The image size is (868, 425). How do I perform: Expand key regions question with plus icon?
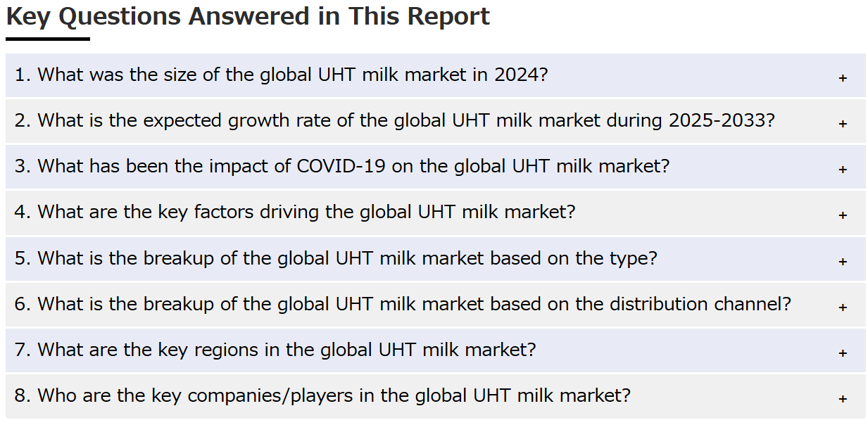843,353
